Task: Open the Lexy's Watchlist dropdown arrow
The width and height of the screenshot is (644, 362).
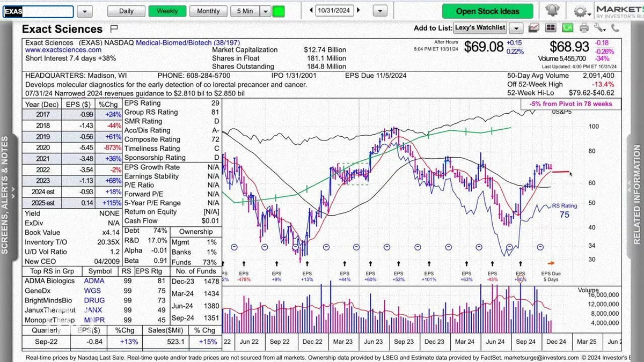Action: click(516, 28)
